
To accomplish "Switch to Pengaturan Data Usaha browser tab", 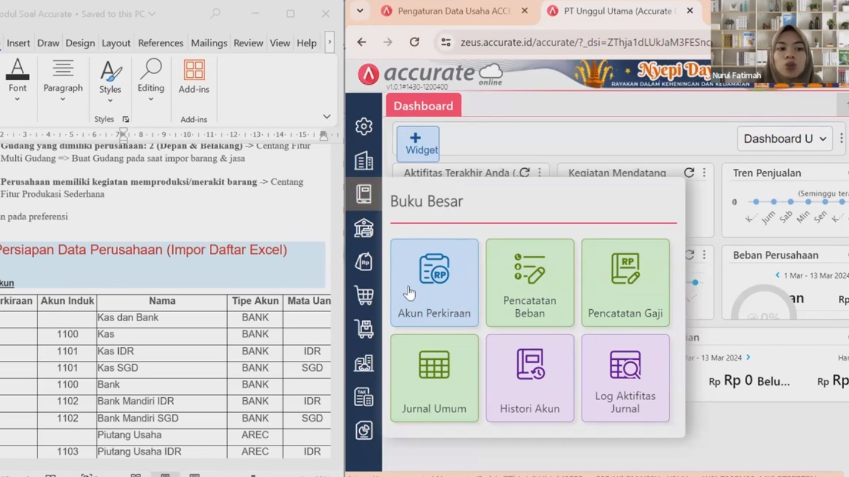I will tap(454, 11).
